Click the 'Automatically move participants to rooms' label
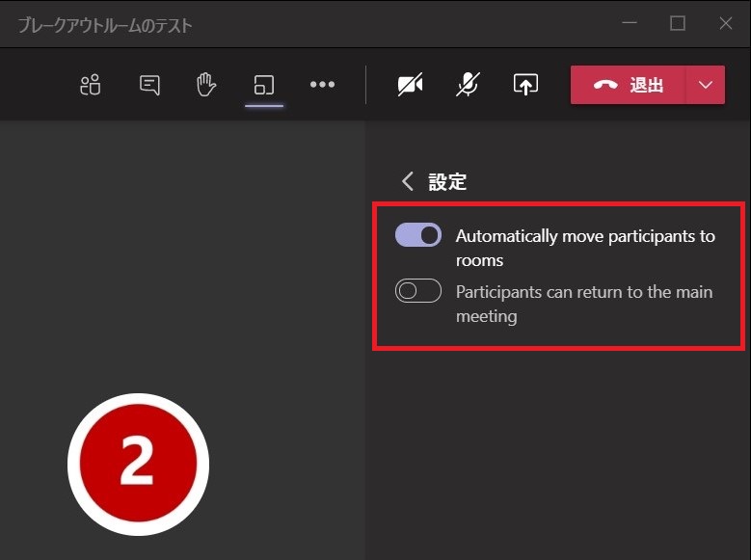This screenshot has width=751, height=560. point(585,248)
